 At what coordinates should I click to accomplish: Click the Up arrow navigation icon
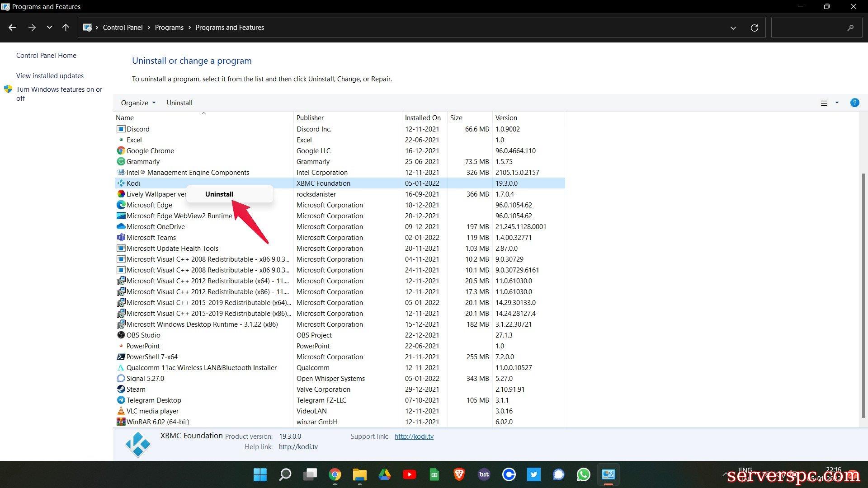point(66,28)
